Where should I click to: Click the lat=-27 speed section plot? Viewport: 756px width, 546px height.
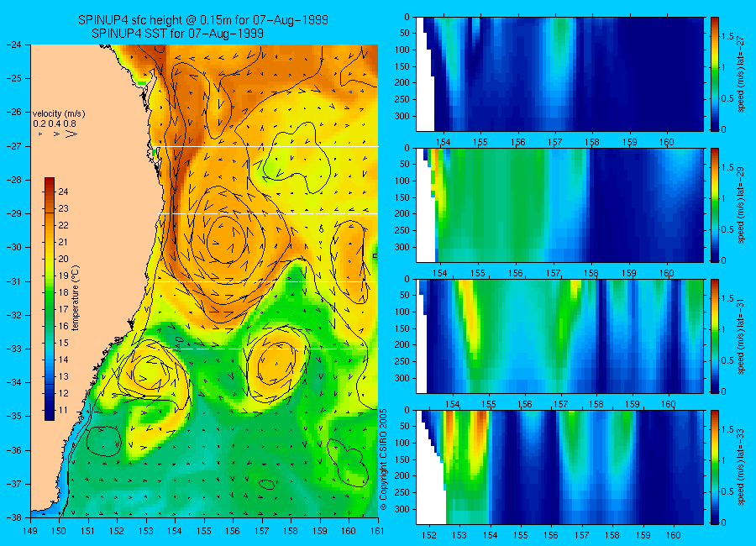click(x=559, y=74)
